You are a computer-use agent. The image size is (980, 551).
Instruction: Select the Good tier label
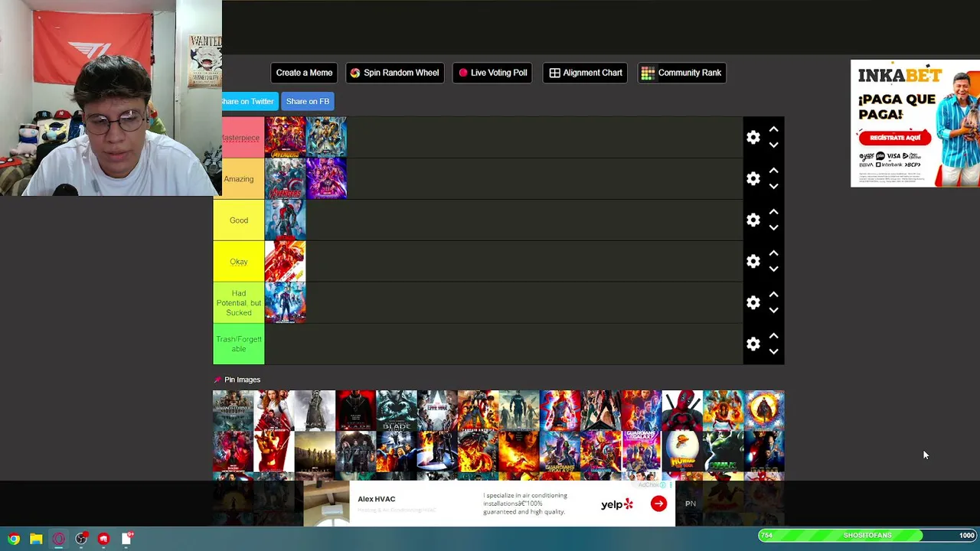pyautogui.click(x=239, y=220)
